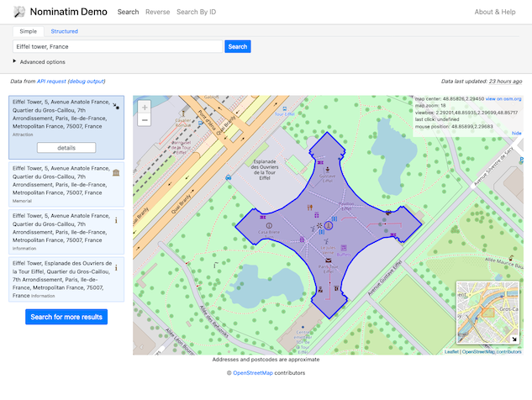Click the Tour Eiffel bus stop icon

(284, 109)
